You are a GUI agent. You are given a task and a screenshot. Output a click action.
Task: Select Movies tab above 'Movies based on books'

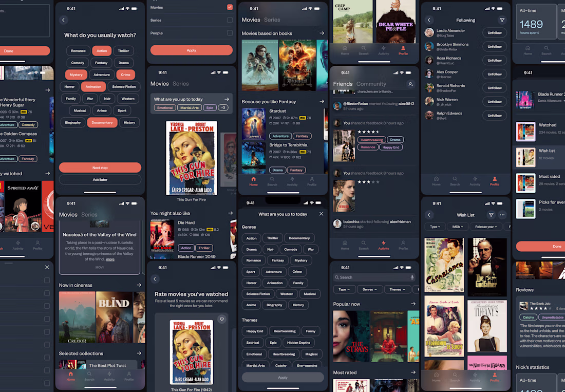pos(251,20)
